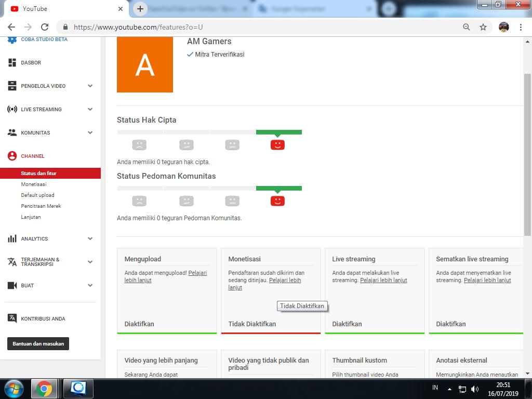
Task: Close the YouTube tab
Action: click(x=121, y=9)
